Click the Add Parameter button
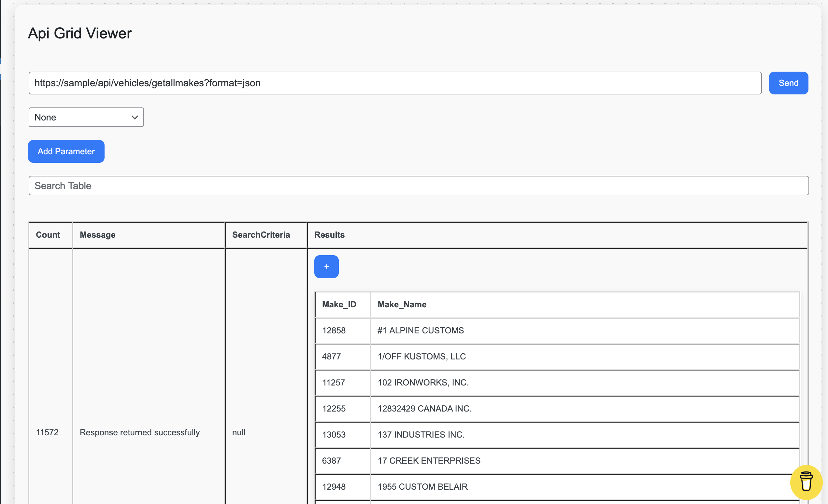 [x=66, y=151]
